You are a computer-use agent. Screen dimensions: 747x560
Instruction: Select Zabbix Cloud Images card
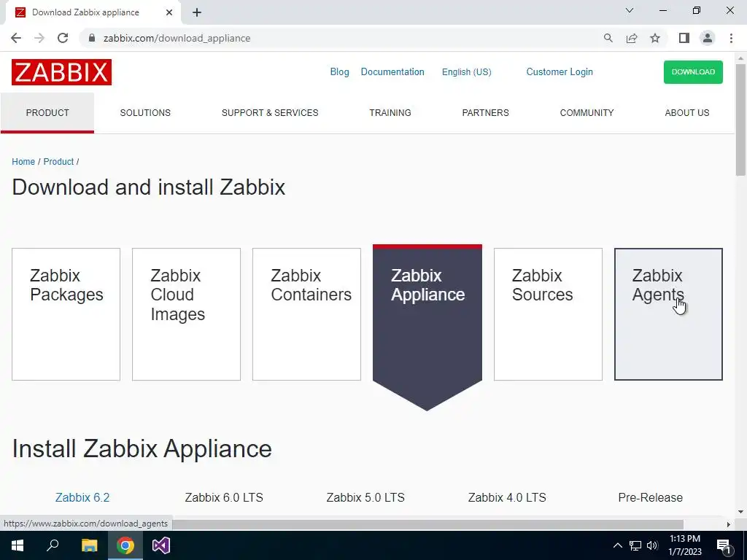coord(186,314)
